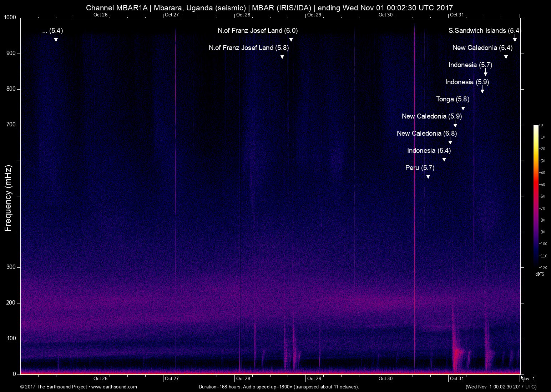Click the -40 value on the color scale

point(542,173)
